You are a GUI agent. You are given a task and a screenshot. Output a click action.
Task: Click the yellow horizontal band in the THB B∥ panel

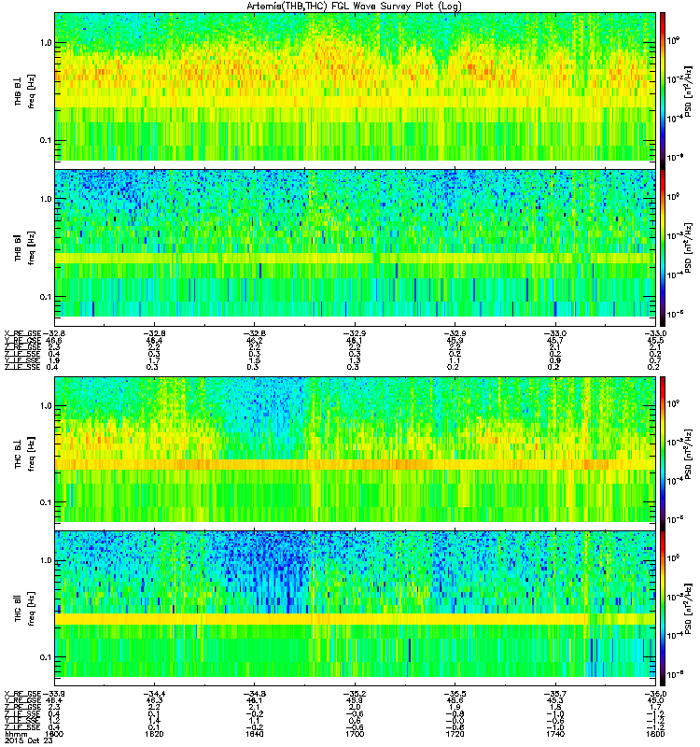point(356,259)
